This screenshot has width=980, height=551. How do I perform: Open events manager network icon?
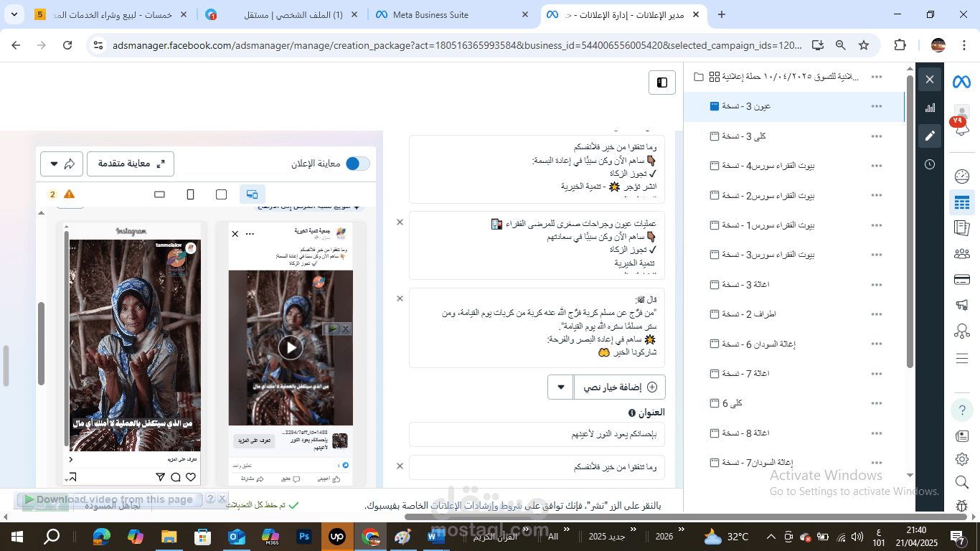(x=962, y=331)
